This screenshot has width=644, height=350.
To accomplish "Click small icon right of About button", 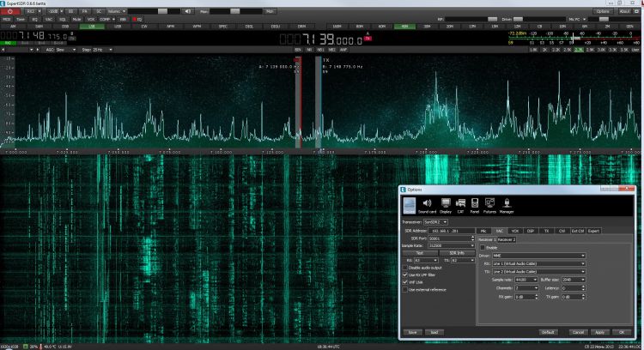I will point(637,11).
